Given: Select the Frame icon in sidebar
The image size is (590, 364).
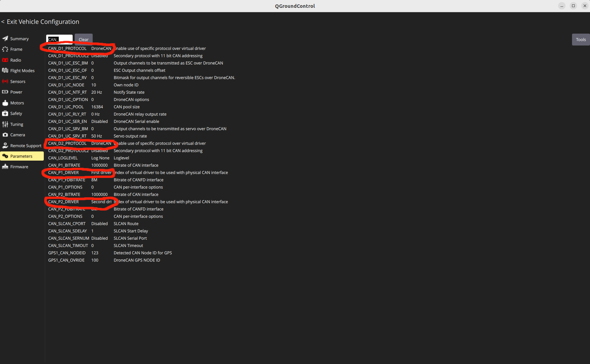Looking at the screenshot, I should point(5,49).
